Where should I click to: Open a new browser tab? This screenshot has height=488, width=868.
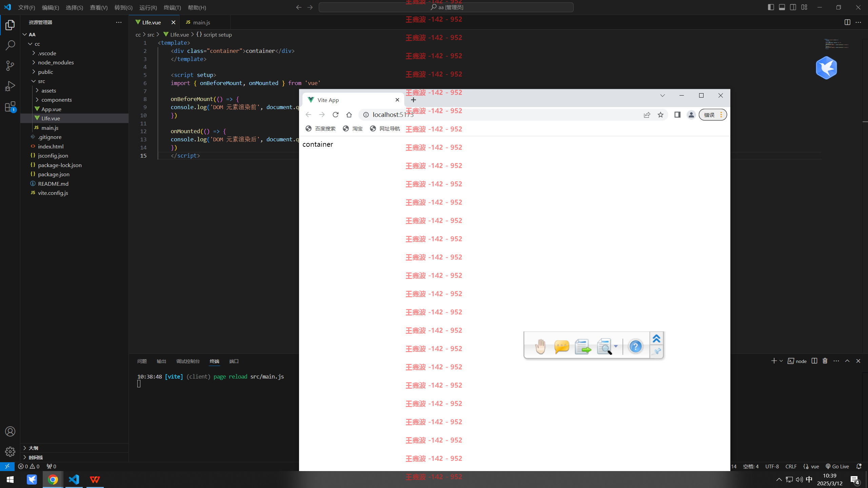click(x=413, y=100)
